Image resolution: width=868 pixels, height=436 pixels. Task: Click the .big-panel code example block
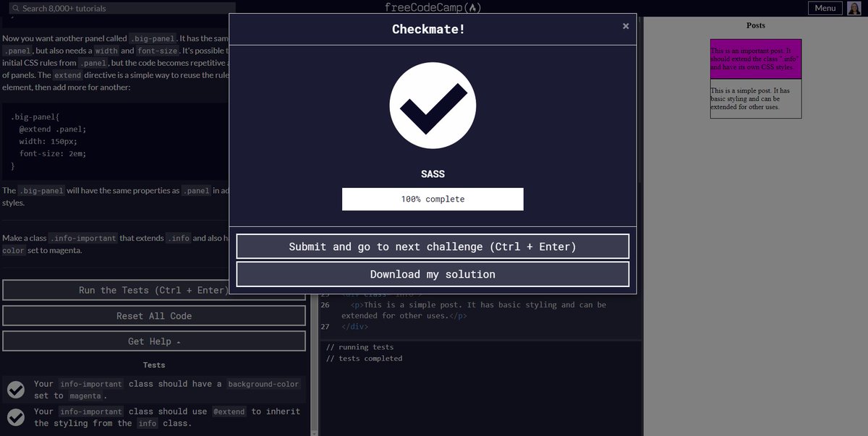116,141
